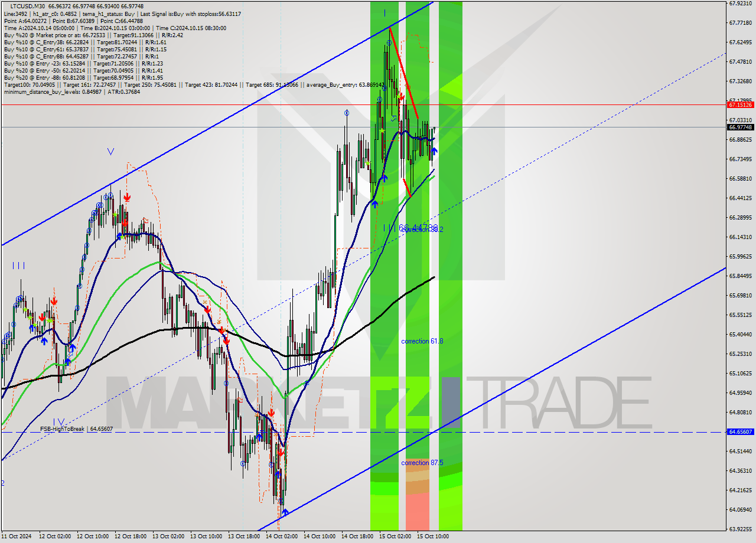
Task: Click the '14 Oct 18:00' time axis label
Action: [357, 537]
